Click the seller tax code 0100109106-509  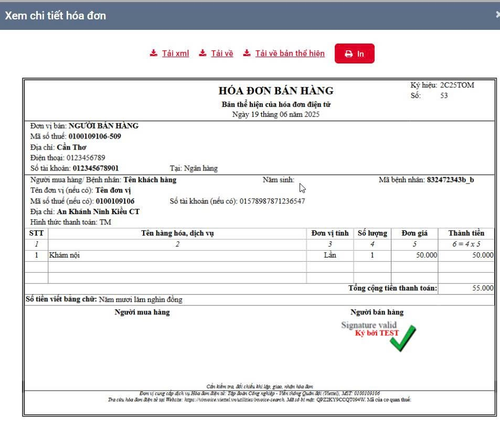point(95,136)
